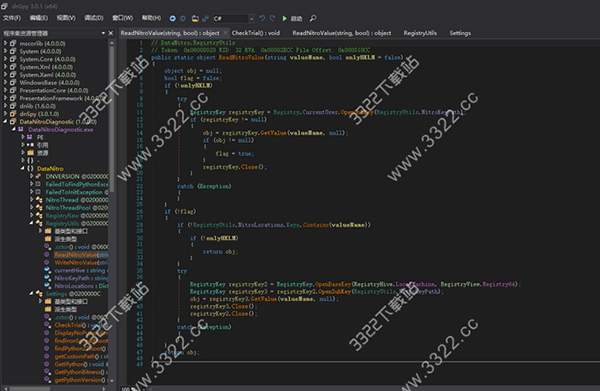Screen dimensions: 600x391
Task: Open the Window menu
Action: point(122,18)
